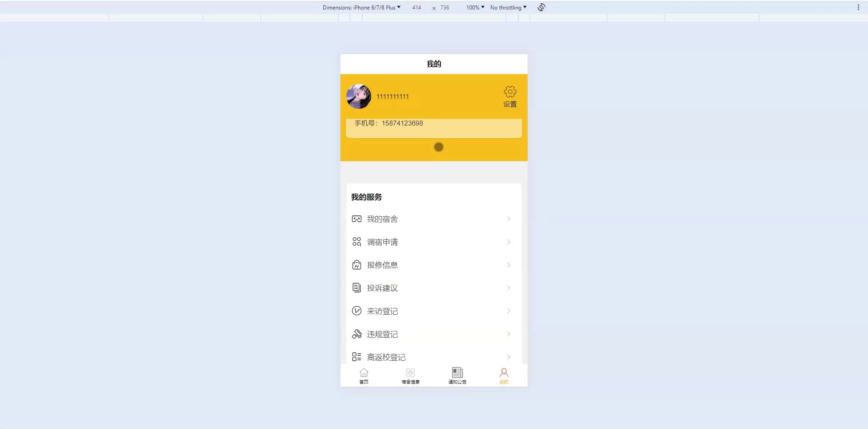Screen dimensions: 868x429
Task: Open 调宿申请 menu entry
Action: [x=434, y=242]
